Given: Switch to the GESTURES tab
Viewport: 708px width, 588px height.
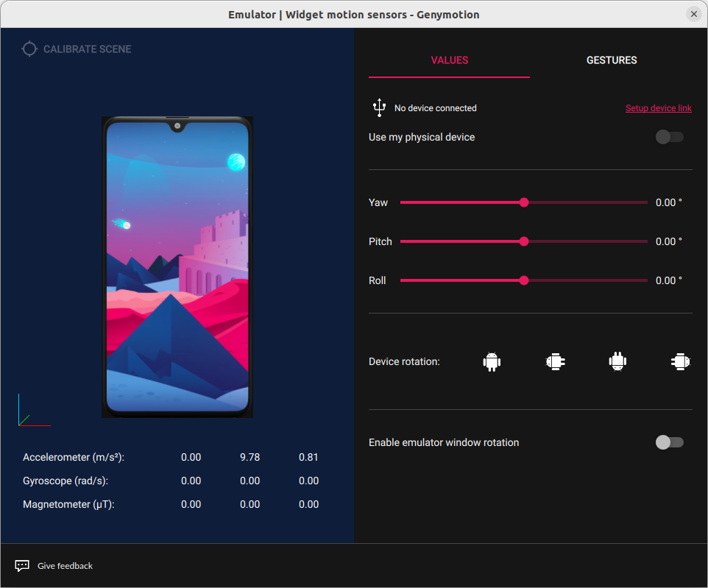Looking at the screenshot, I should [612, 60].
